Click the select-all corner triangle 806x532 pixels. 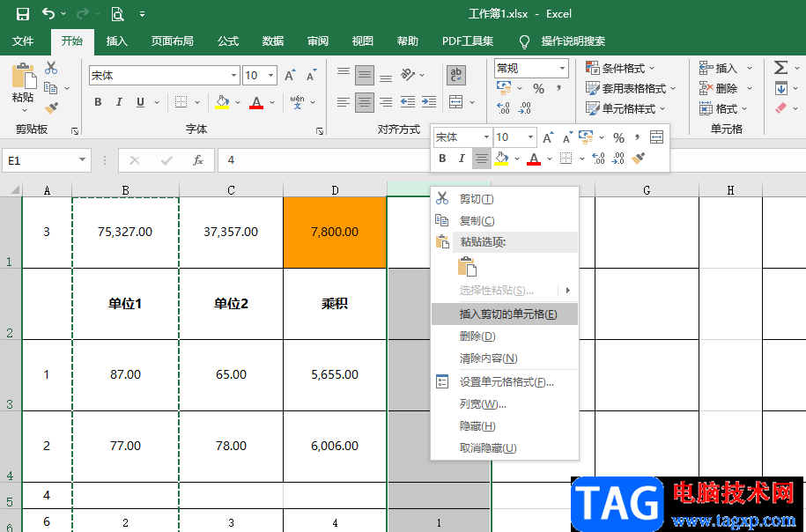click(x=15, y=189)
